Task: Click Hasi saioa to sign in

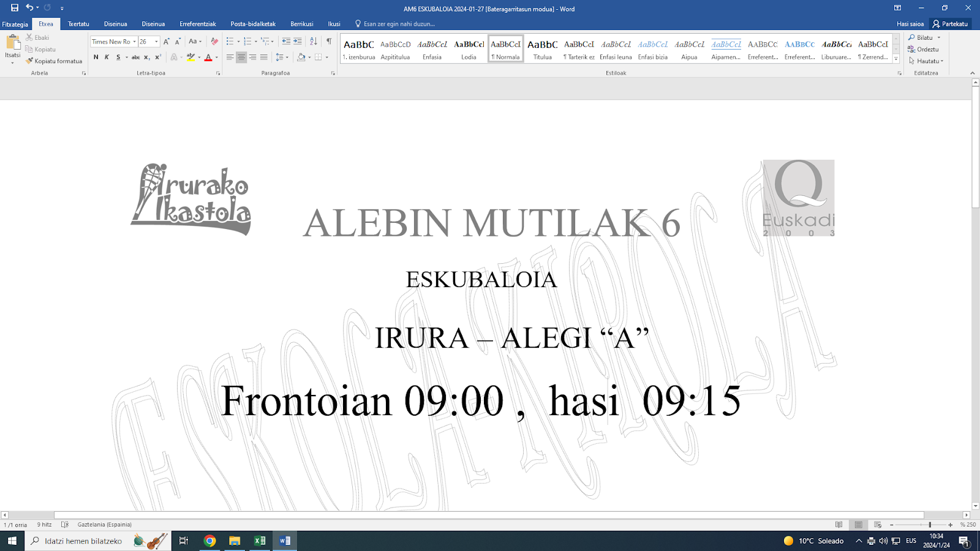Action: [910, 24]
